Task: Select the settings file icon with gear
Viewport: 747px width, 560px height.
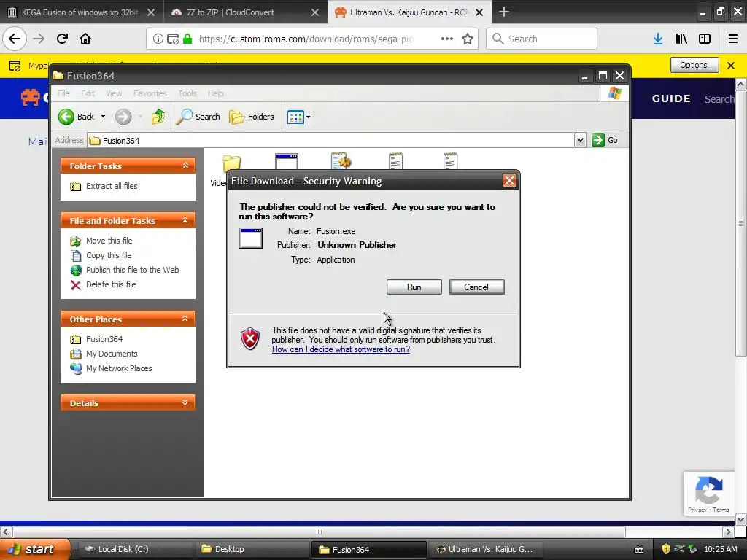Action: (x=341, y=160)
